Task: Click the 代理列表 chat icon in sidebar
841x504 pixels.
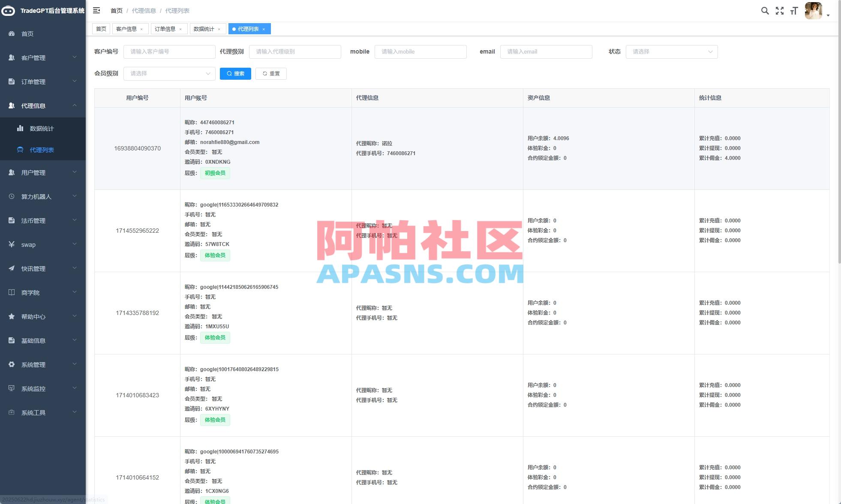Action: point(20,150)
